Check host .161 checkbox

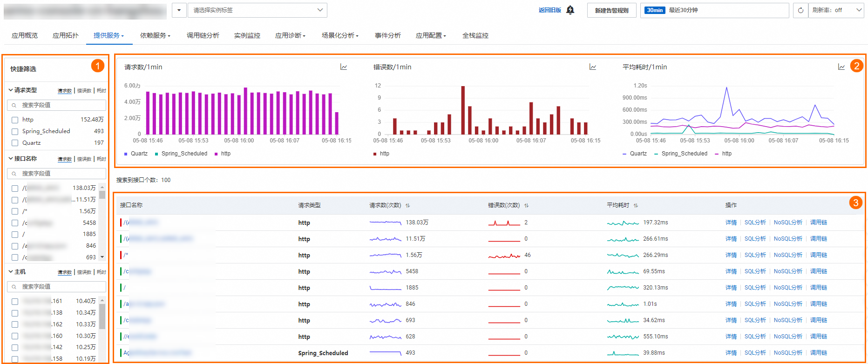point(15,302)
